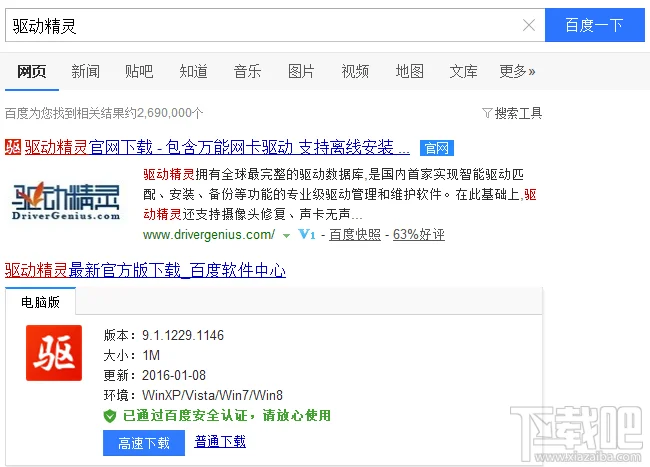The height and width of the screenshot is (467, 650).
Task: Click the 百度一下 search button
Action: coord(594,25)
